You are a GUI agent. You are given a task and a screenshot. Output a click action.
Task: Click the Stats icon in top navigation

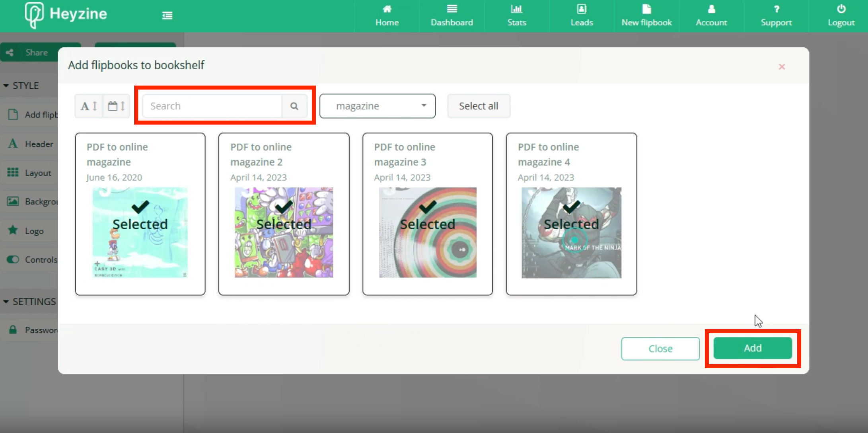[x=516, y=16]
